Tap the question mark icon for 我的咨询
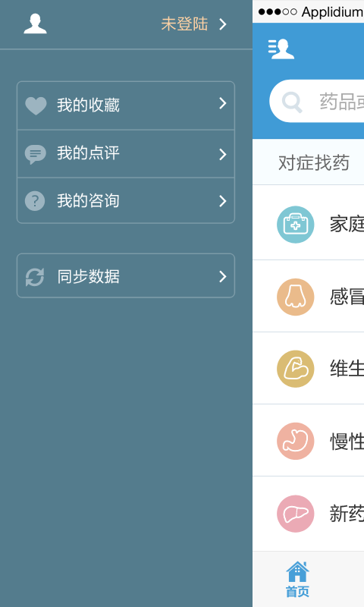The image size is (364, 607). point(35,200)
